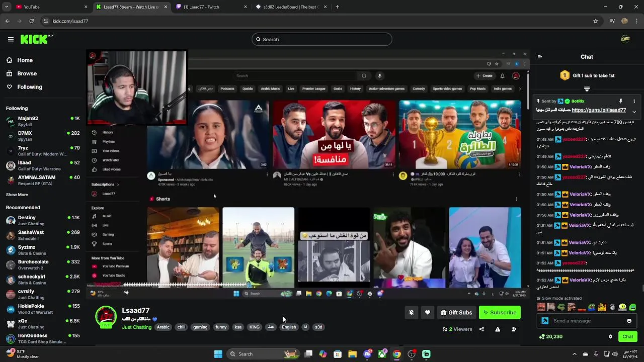Bookmark the page with the star icon
This screenshot has height=362, width=644.
596,21
